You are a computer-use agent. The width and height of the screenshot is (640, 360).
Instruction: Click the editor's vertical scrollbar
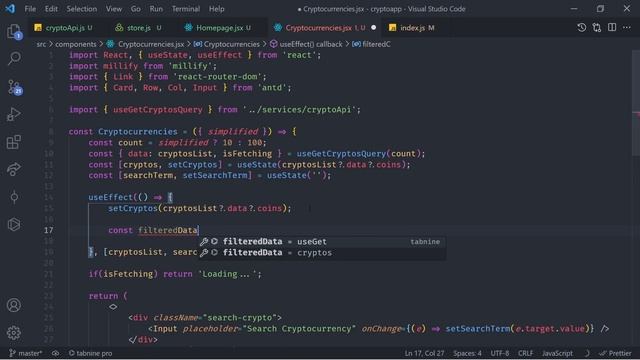point(636,102)
